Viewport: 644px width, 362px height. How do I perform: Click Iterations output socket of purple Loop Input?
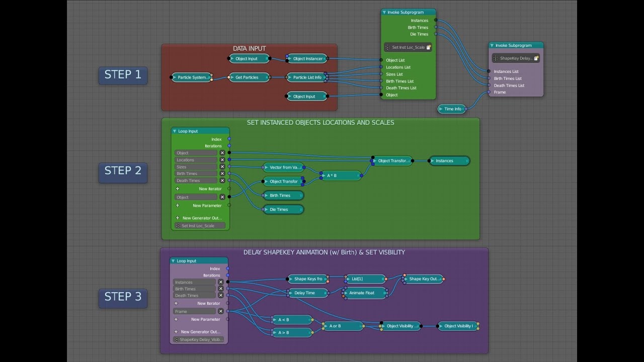tap(227, 275)
